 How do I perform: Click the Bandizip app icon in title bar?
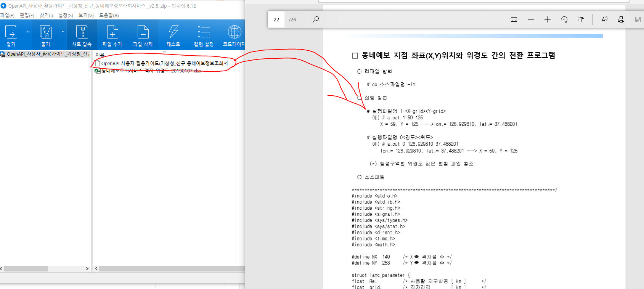click(3, 6)
